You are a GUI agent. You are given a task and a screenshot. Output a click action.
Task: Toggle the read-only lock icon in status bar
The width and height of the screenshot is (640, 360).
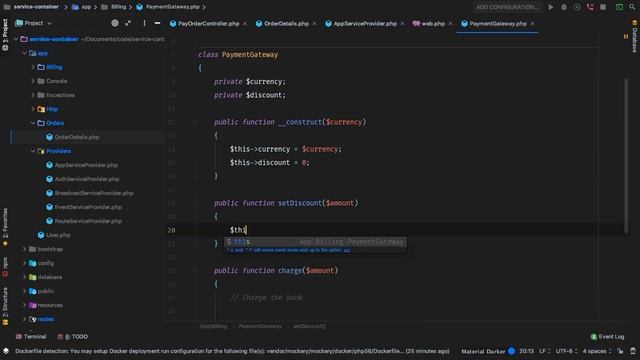tap(620, 351)
